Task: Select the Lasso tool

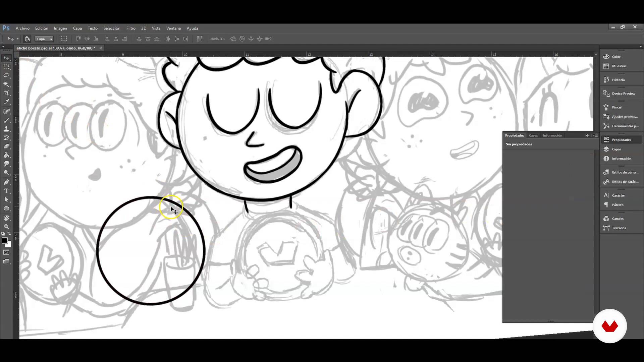Action: (6, 75)
